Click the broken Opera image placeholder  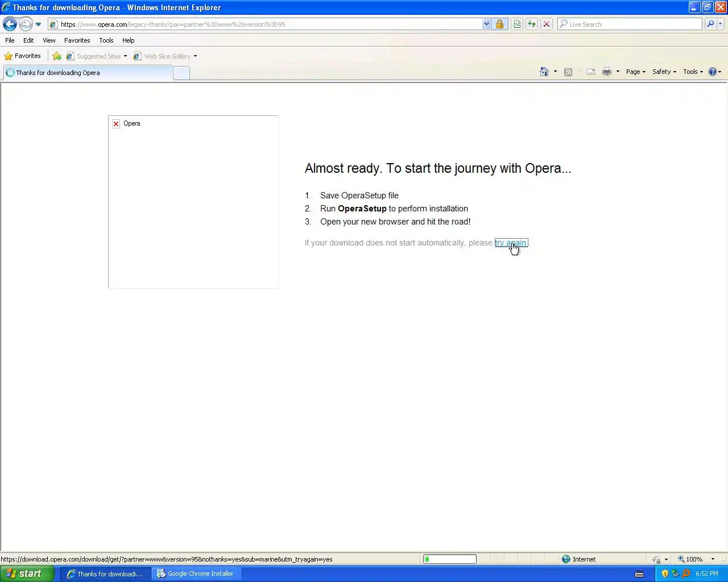click(193, 202)
